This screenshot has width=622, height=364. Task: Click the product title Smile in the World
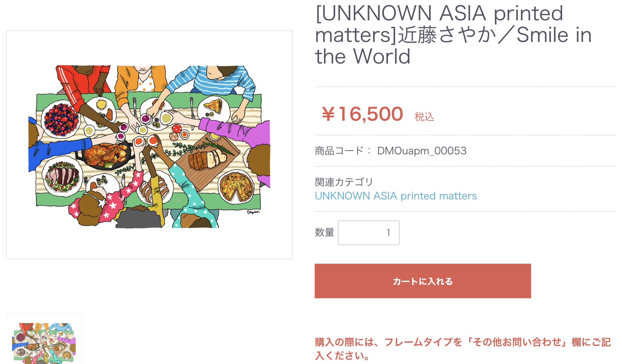453,35
